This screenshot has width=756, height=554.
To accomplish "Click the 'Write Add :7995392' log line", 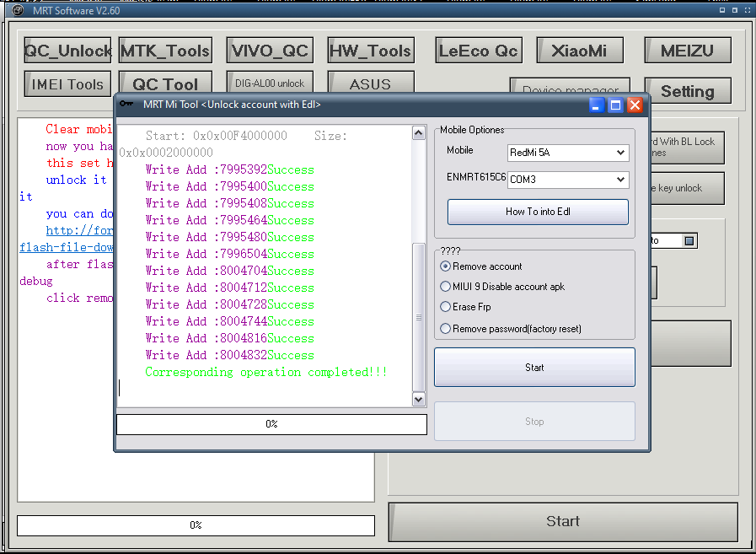I will 229,169.
